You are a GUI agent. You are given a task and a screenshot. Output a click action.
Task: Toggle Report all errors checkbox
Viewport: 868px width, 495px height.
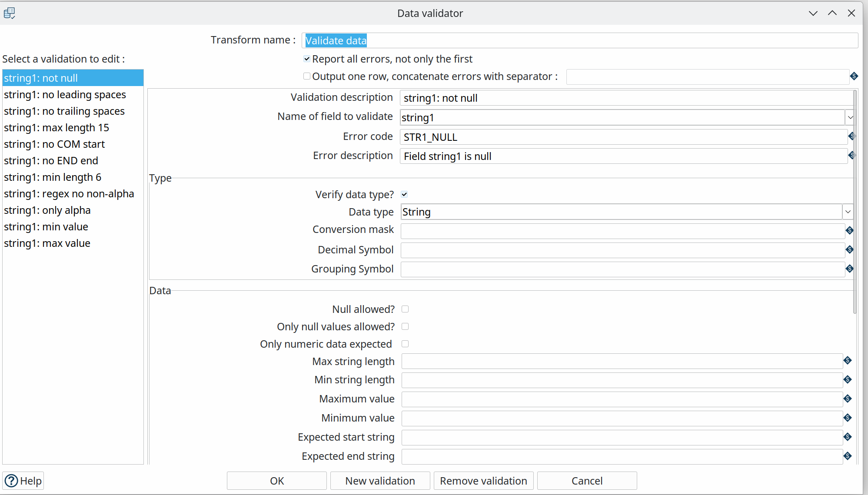[x=307, y=59]
